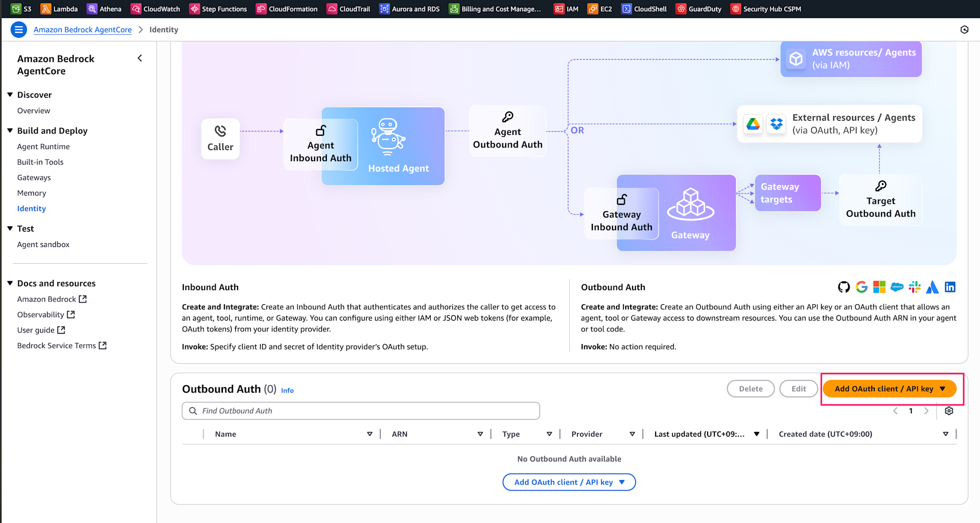Open the outlined Add OAuth client dropdown
980x523 pixels.
point(569,482)
